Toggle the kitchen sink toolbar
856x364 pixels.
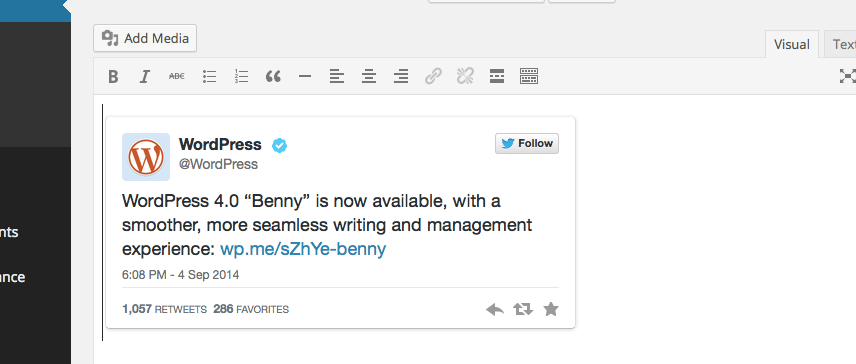tap(528, 76)
